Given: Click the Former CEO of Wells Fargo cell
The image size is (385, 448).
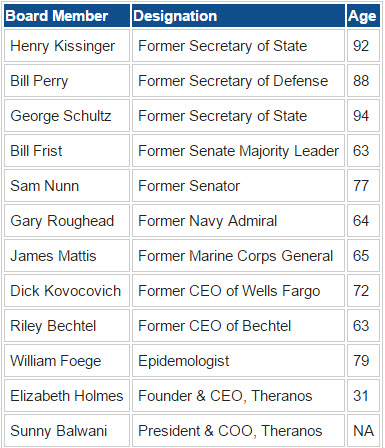Looking at the screenshot, I should (x=238, y=291).
